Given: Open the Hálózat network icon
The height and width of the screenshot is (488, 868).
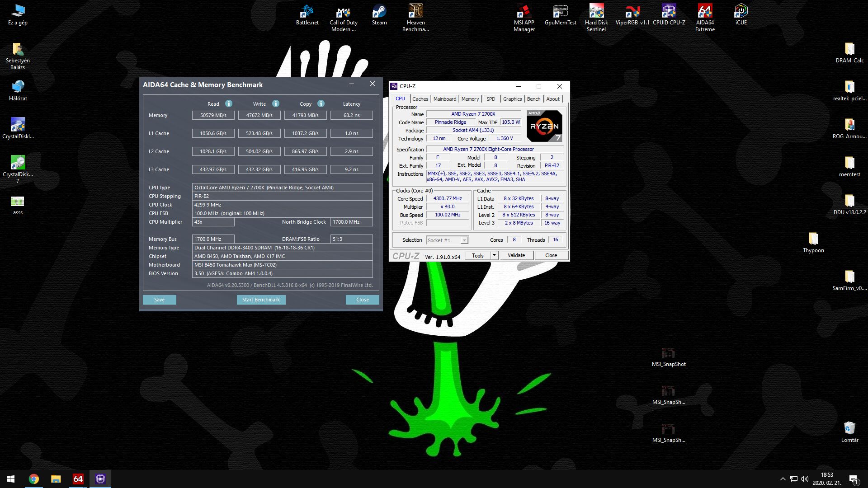Looking at the screenshot, I should coord(18,90).
